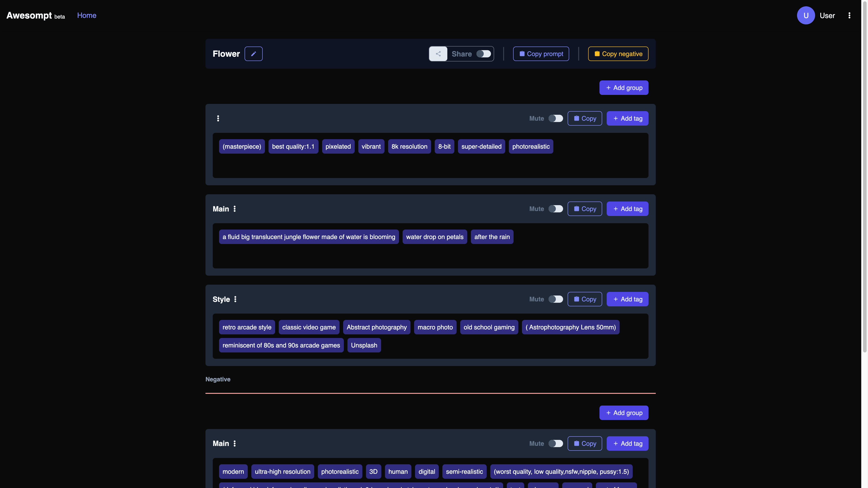This screenshot has width=868, height=488.
Task: Click the Copy negative button
Action: pos(618,54)
